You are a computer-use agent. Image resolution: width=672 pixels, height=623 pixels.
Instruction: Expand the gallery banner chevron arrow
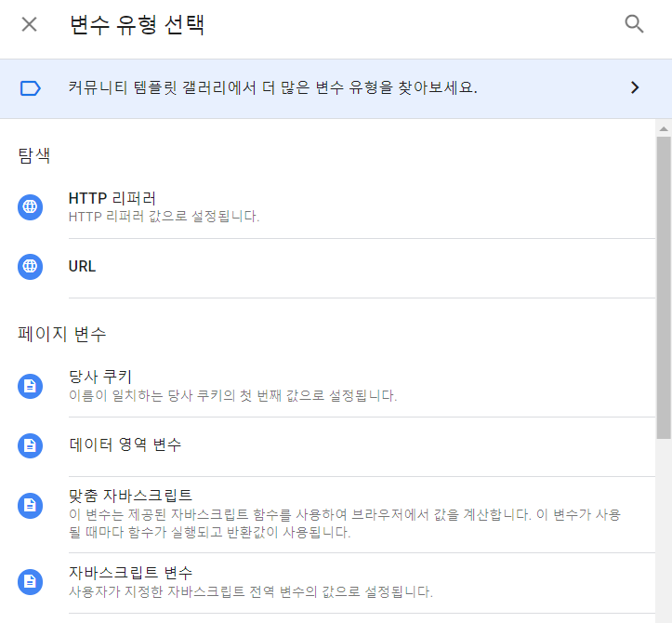pyautogui.click(x=635, y=88)
